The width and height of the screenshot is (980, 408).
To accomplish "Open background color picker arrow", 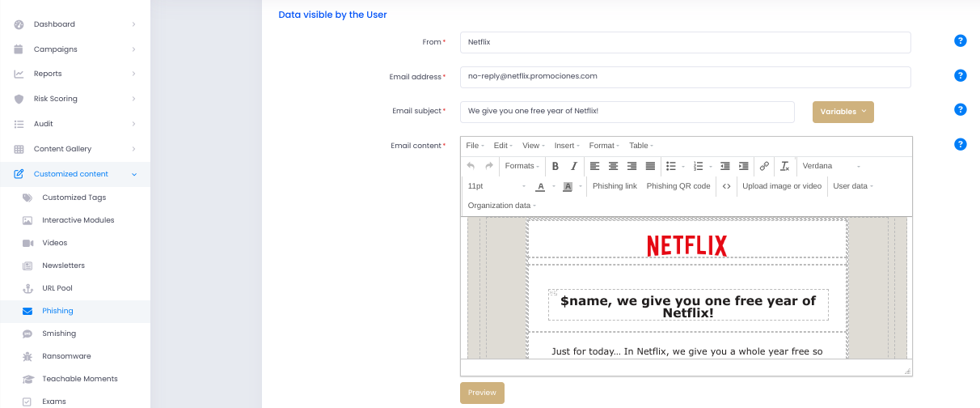I will coord(581,186).
